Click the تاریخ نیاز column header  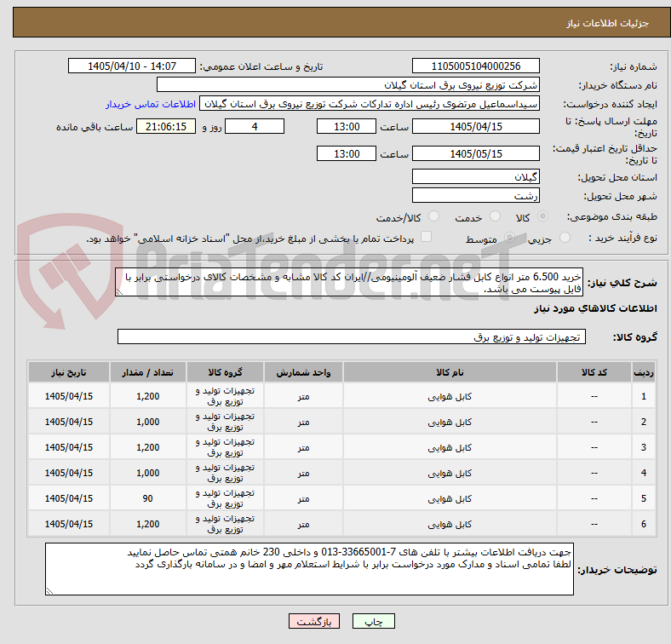click(69, 372)
